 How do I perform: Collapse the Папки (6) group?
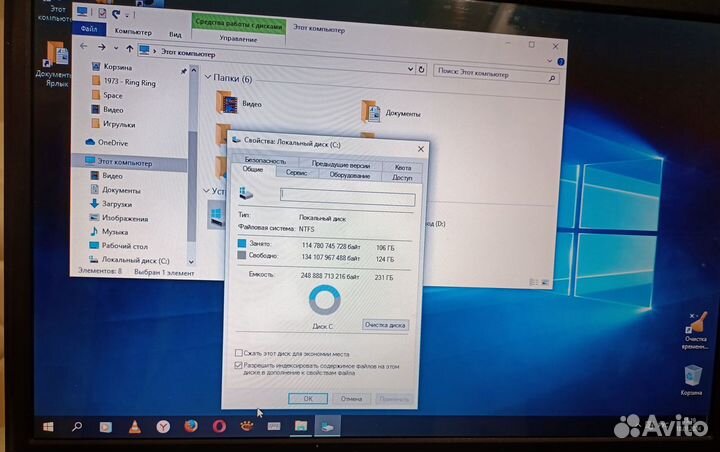[x=208, y=77]
